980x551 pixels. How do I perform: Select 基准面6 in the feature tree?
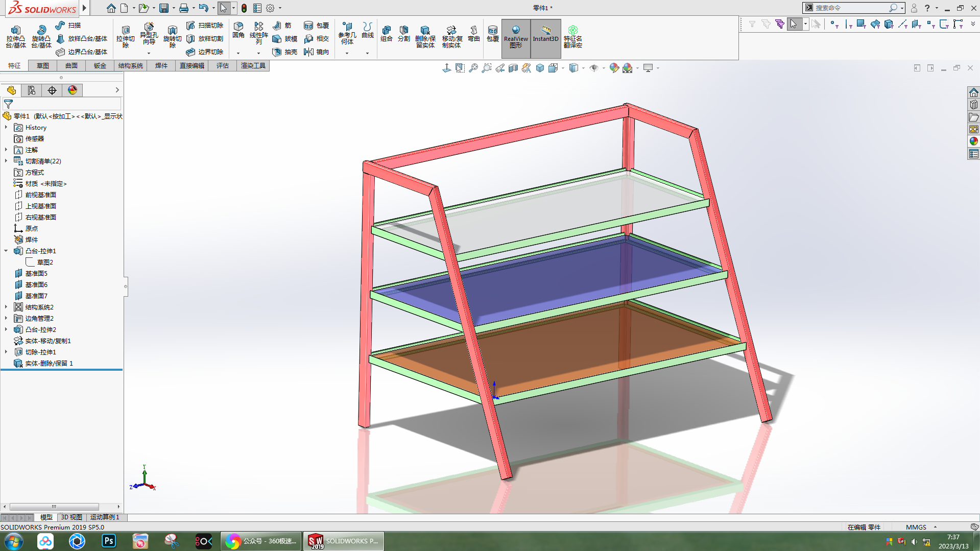tap(36, 284)
